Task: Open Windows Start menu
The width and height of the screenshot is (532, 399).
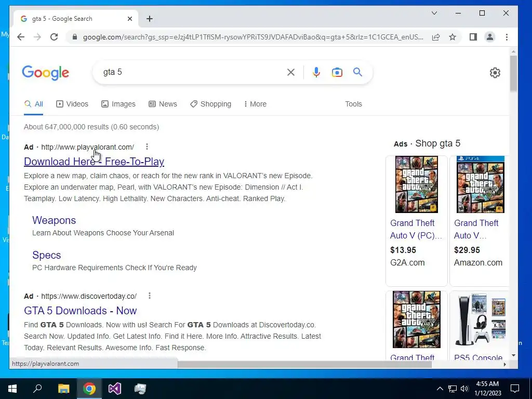Action: tap(12, 389)
